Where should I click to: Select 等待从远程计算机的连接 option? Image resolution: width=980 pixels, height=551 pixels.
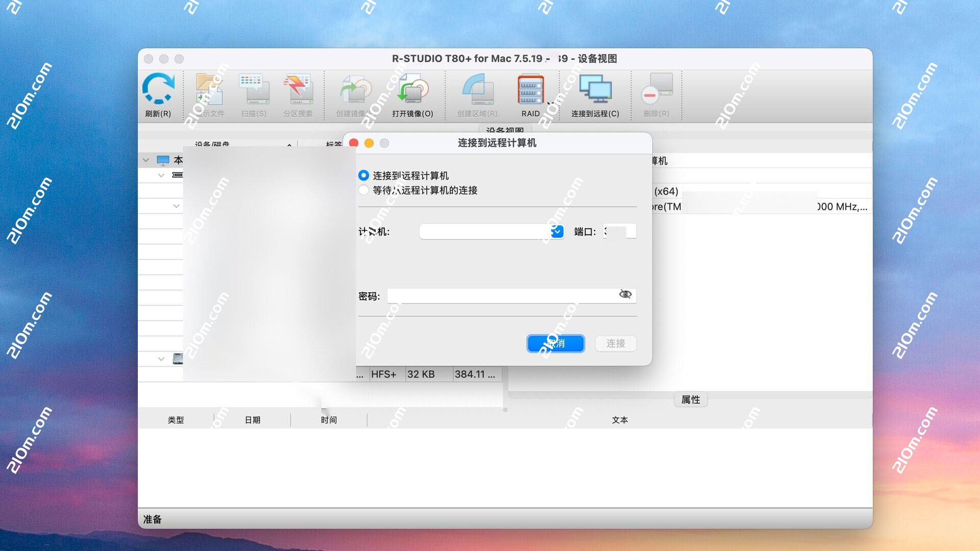coord(363,190)
